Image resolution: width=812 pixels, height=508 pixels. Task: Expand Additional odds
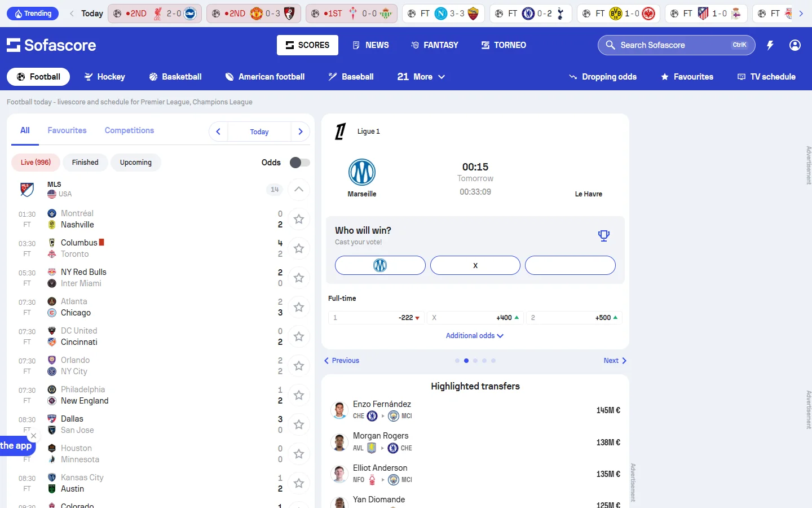[x=475, y=336]
